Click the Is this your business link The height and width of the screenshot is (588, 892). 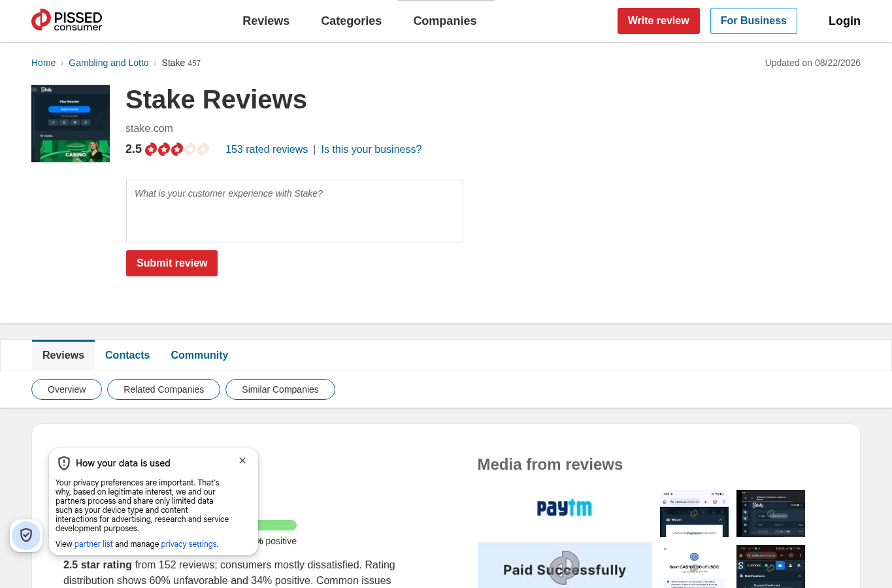point(371,150)
